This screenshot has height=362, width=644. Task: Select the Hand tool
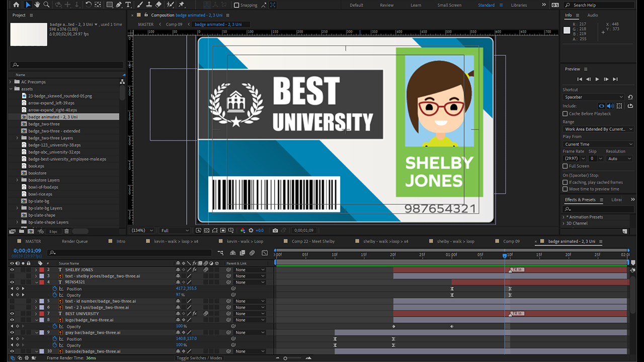37,5
